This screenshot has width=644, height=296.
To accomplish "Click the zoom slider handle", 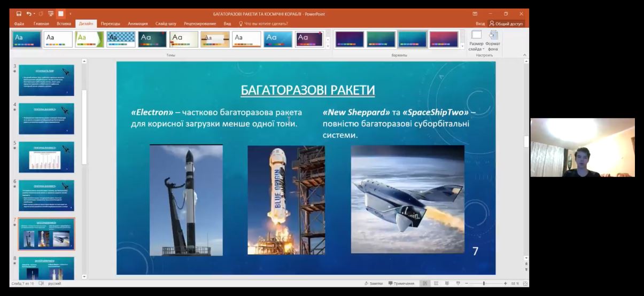I will [484, 283].
